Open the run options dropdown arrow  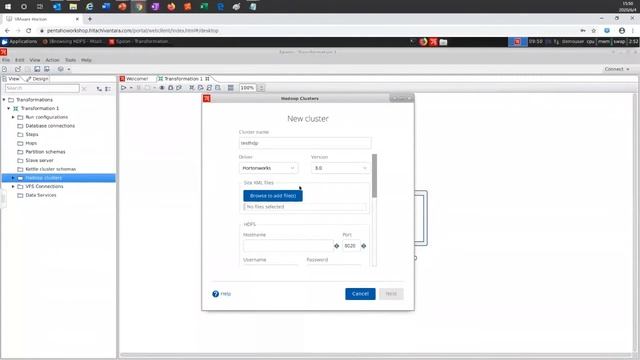click(x=131, y=88)
